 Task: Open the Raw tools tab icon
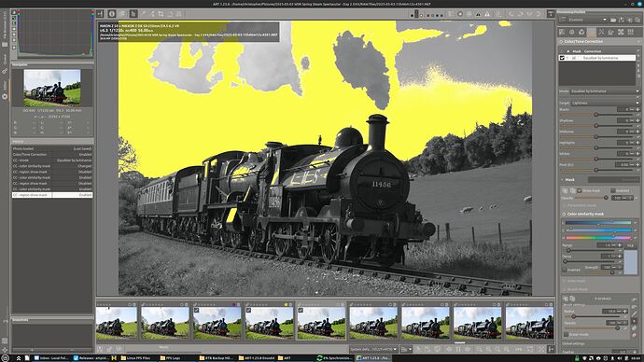pos(621,32)
